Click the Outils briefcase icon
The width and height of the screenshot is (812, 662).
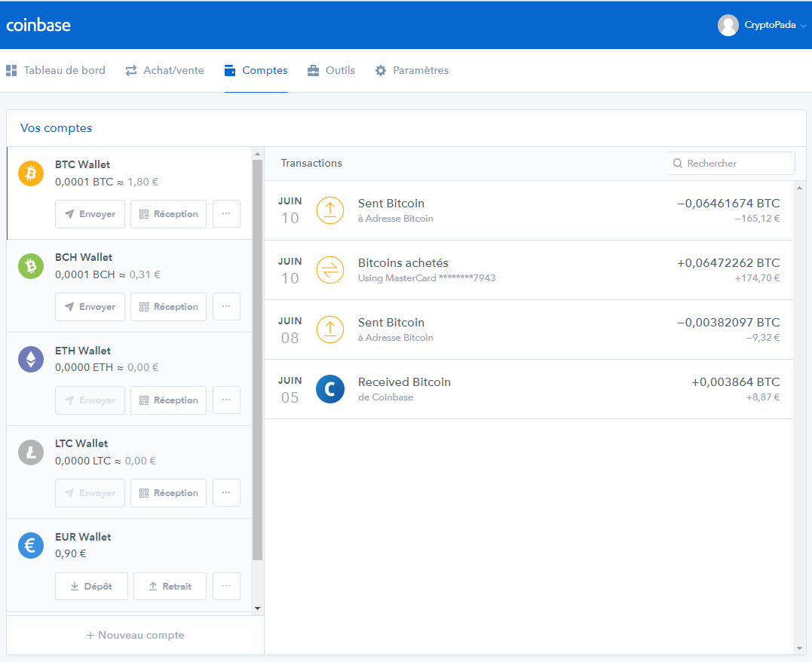click(x=313, y=70)
